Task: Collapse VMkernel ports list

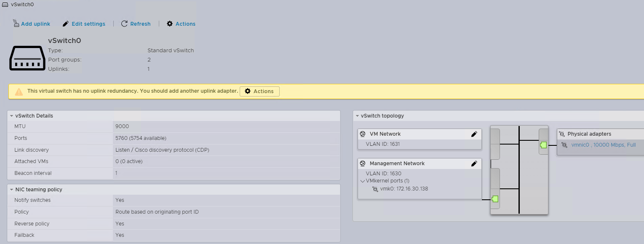Action: pyautogui.click(x=362, y=181)
